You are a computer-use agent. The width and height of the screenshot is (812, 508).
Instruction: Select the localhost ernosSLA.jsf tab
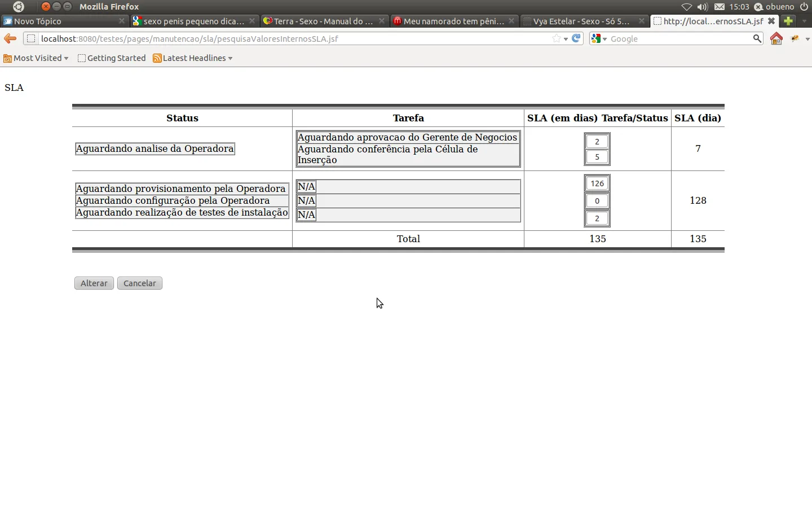click(x=714, y=21)
